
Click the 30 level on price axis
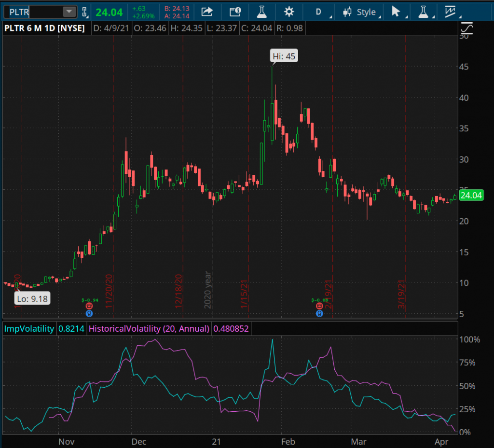pyautogui.click(x=464, y=159)
